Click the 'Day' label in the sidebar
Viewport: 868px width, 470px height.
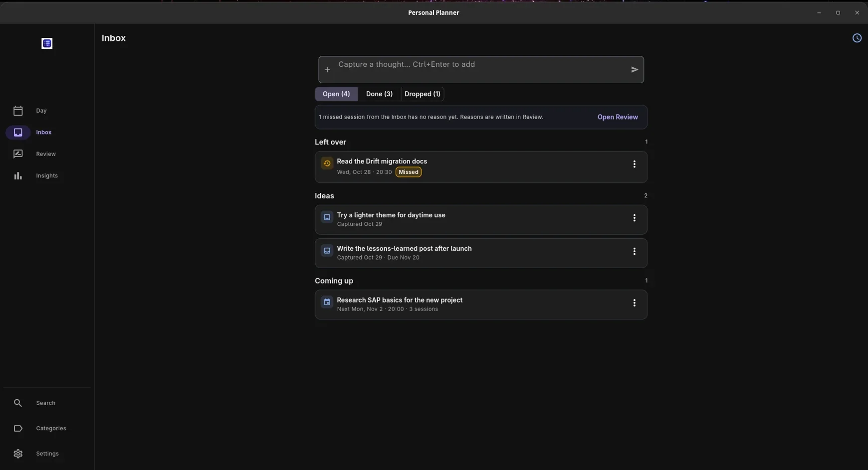click(x=41, y=111)
